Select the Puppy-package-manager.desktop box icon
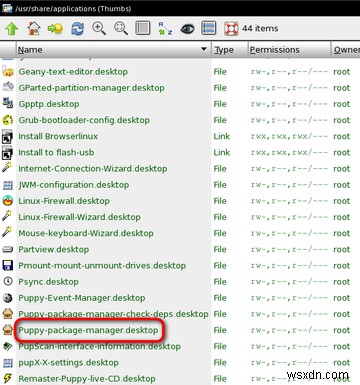The width and height of the screenshot is (360, 385). coord(8,330)
